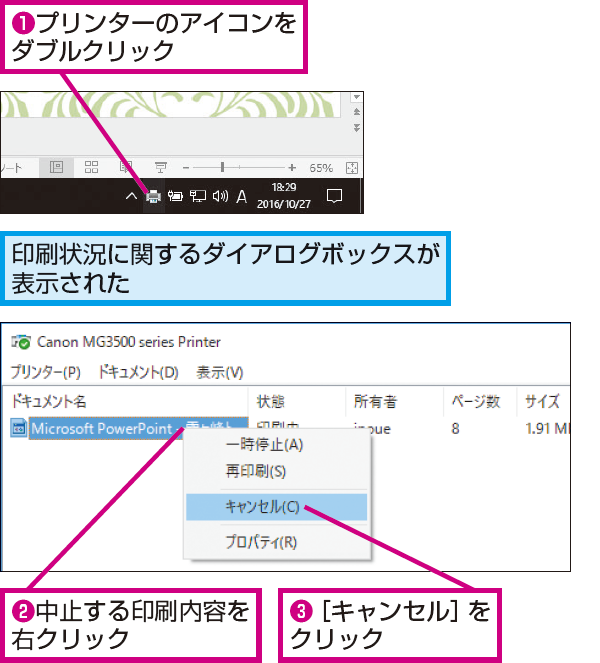
Task: Sort by ドキュメント名 column header
Action: click(125, 401)
